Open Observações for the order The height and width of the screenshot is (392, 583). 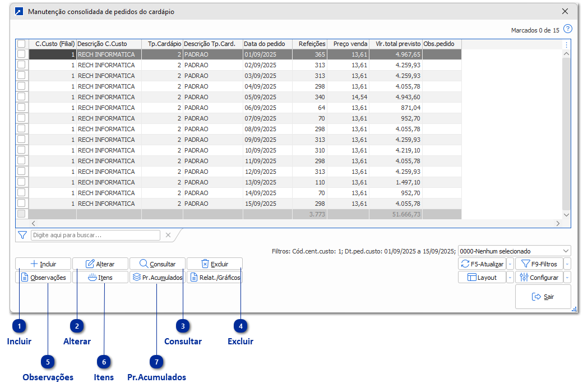[x=43, y=277]
